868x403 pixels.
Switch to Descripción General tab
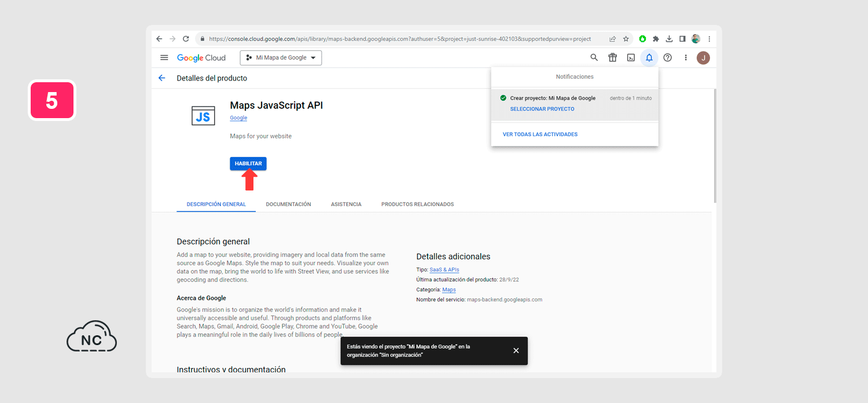[x=216, y=204]
